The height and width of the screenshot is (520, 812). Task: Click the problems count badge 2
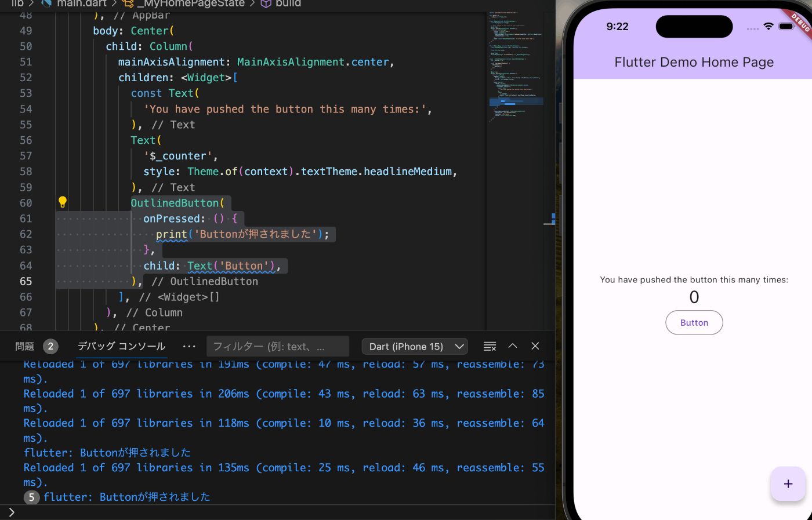(x=50, y=347)
